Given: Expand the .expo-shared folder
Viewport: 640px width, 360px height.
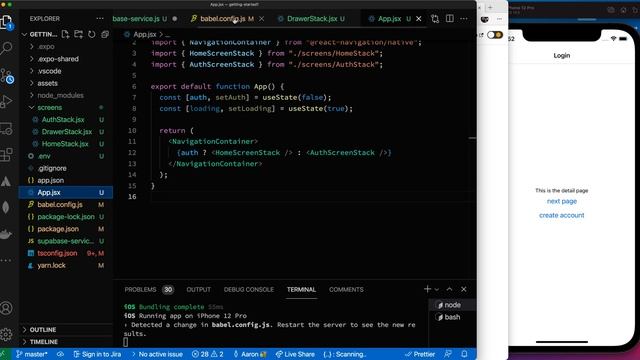Looking at the screenshot, I should coord(58,59).
